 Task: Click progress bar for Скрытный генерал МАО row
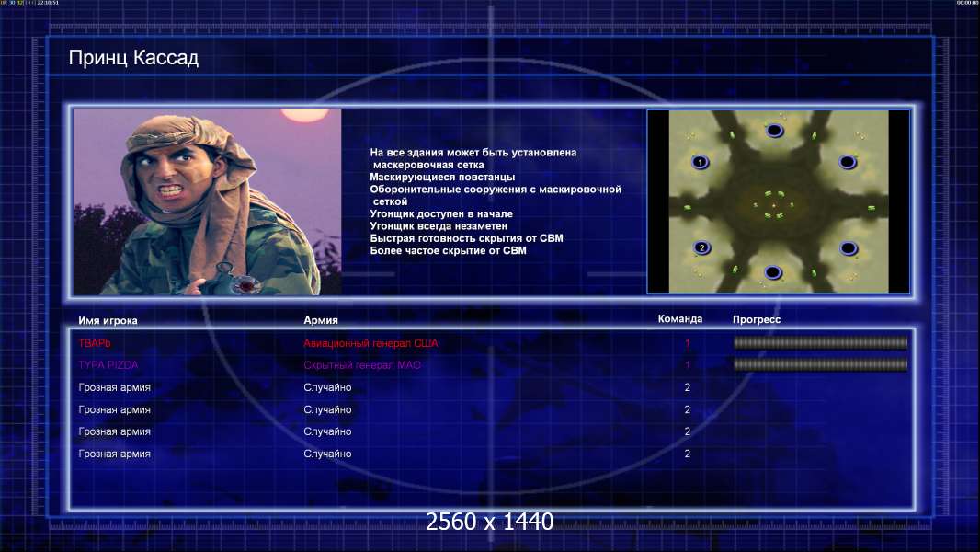click(x=820, y=364)
